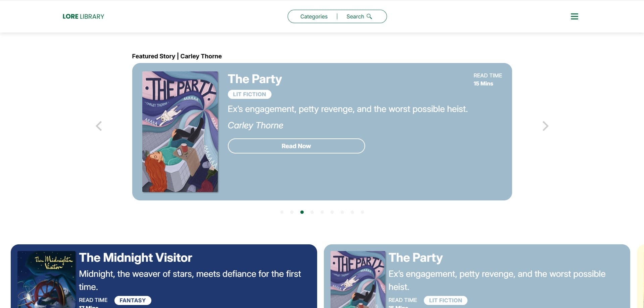Advance to next featured story arrow
644x308 pixels.
click(545, 126)
